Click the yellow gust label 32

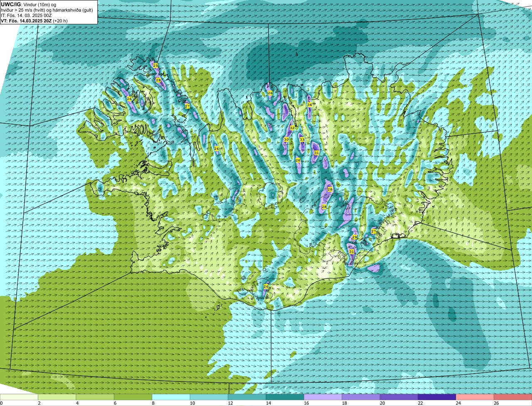click(x=292, y=128)
